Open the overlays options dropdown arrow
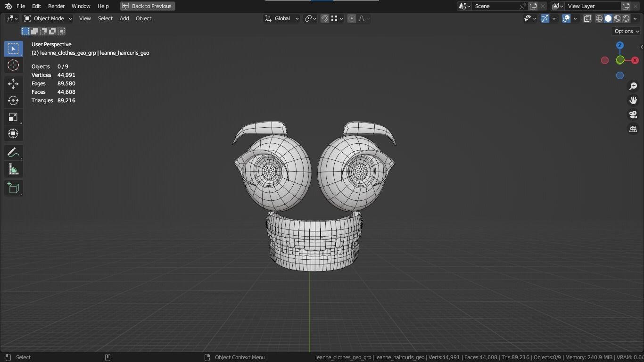This screenshot has height=362, width=644. [575, 18]
